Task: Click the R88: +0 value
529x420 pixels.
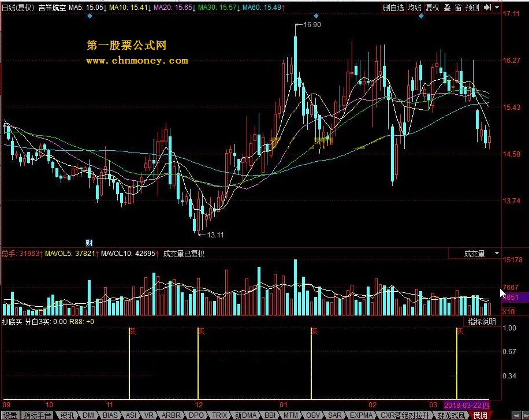Action: tap(81, 322)
